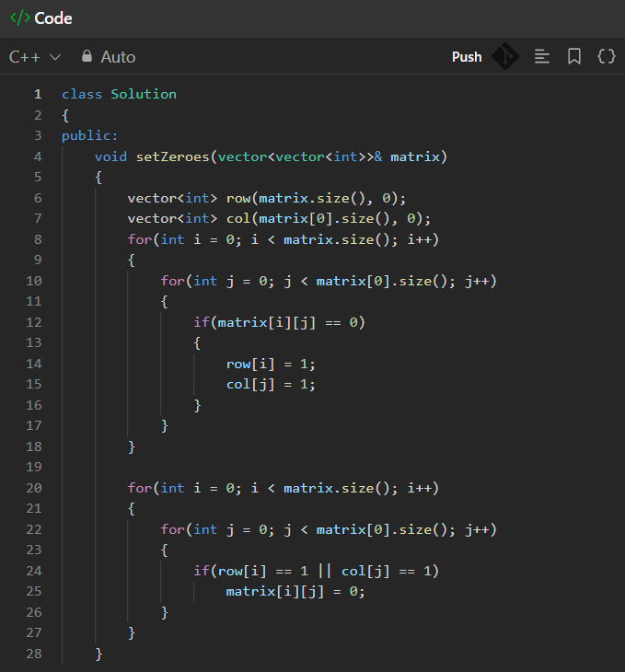This screenshot has height=672, width=625.
Task: Click line number 12 in the gutter
Action: pos(34,322)
